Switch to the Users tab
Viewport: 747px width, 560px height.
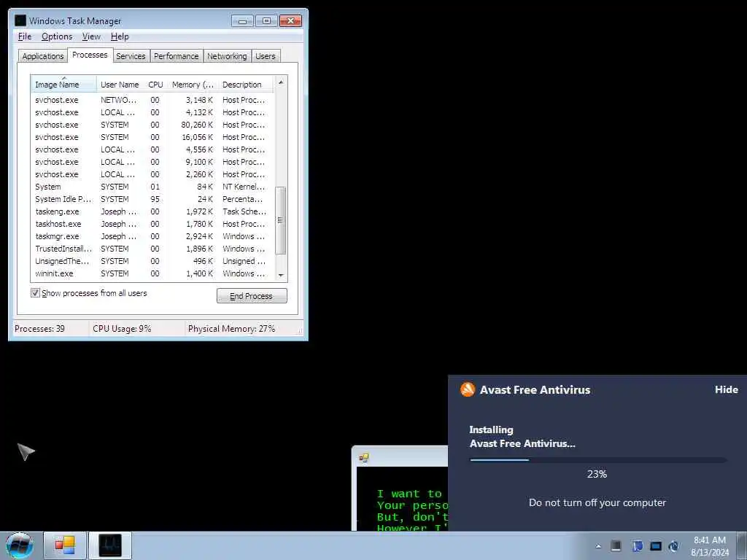[266, 56]
